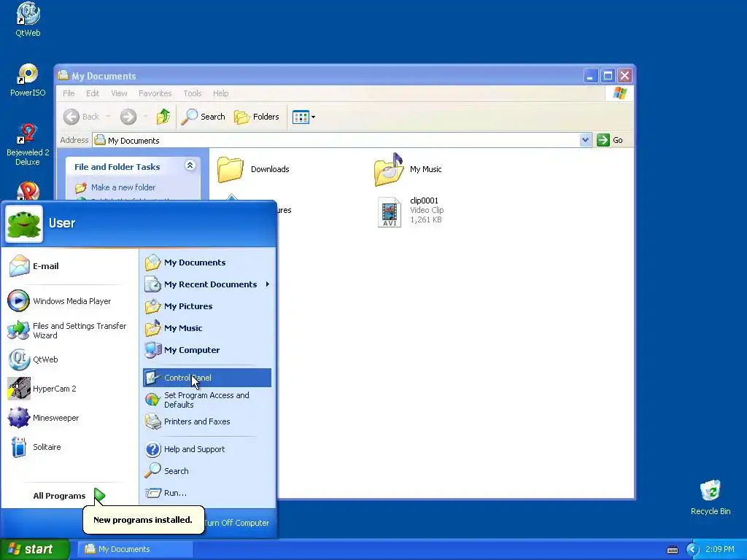Screen dimensions: 747x560
Task: Open My Computer from Start menu
Action: (x=206, y=350)
